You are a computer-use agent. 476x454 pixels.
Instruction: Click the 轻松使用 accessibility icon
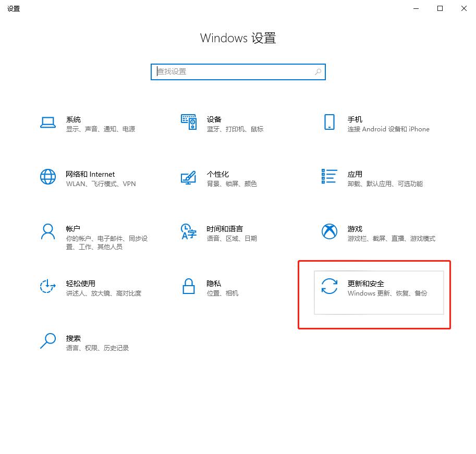tap(48, 286)
